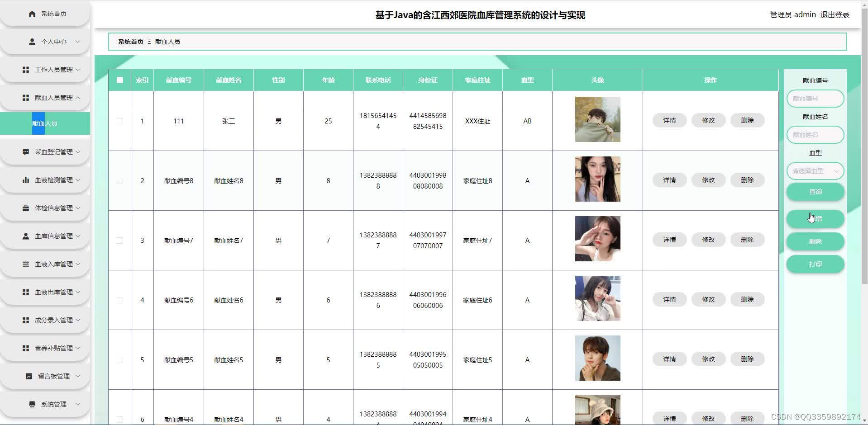Open the 营养补贴管理 menu
Screen dimensions: 868x425
45,348
